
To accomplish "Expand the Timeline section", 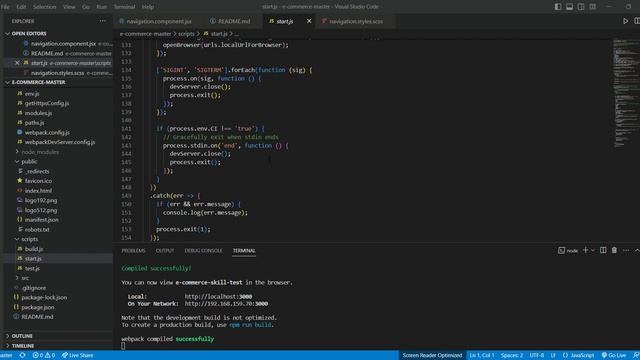I will pos(23,346).
